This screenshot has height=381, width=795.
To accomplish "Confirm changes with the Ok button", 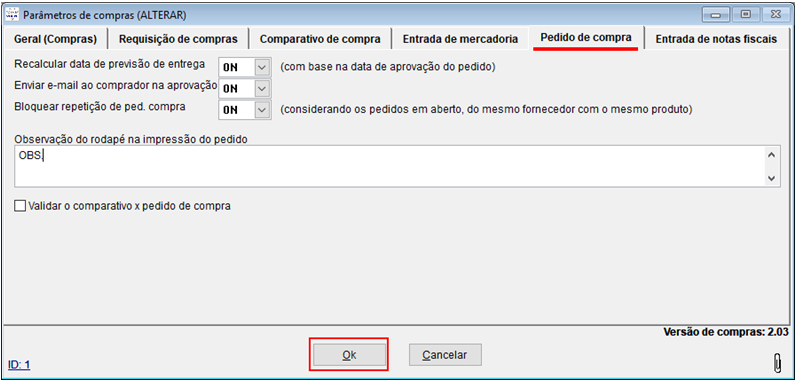I will (x=349, y=355).
